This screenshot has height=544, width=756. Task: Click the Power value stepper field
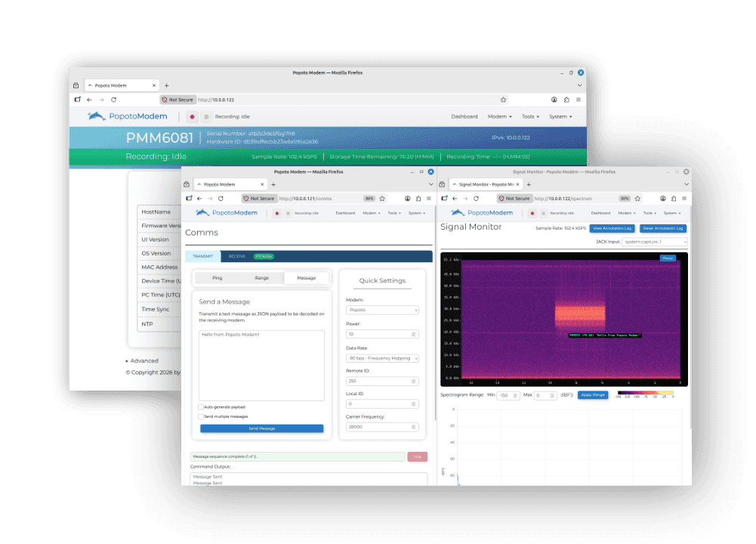click(x=382, y=334)
